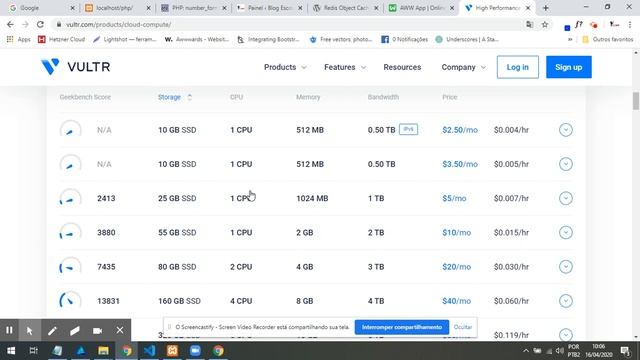Expand the $40/mo plan details
This screenshot has width=640, height=360.
point(566,301)
